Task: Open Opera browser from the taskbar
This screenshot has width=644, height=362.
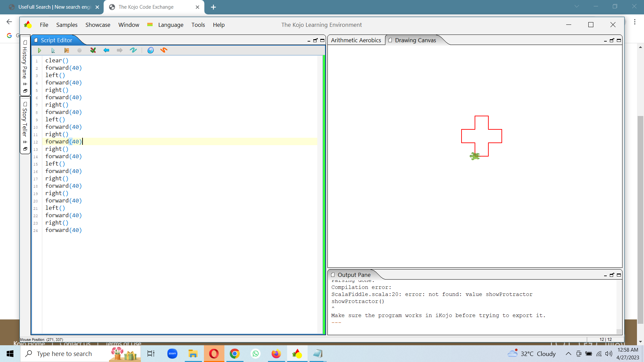Action: [x=214, y=354]
